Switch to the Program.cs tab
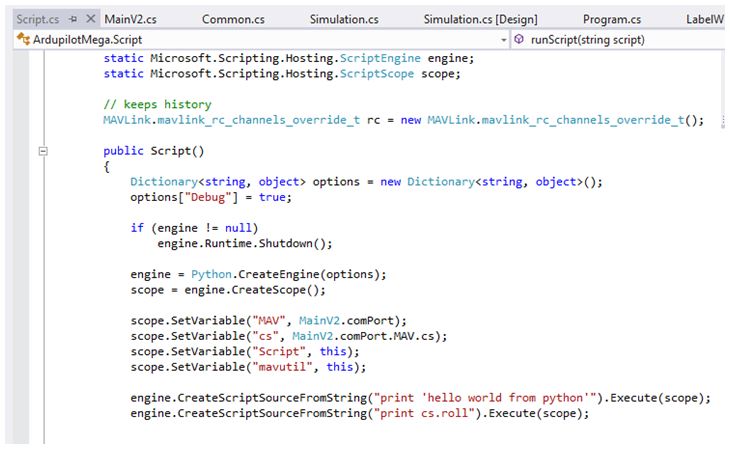This screenshot has width=730, height=450. click(612, 19)
